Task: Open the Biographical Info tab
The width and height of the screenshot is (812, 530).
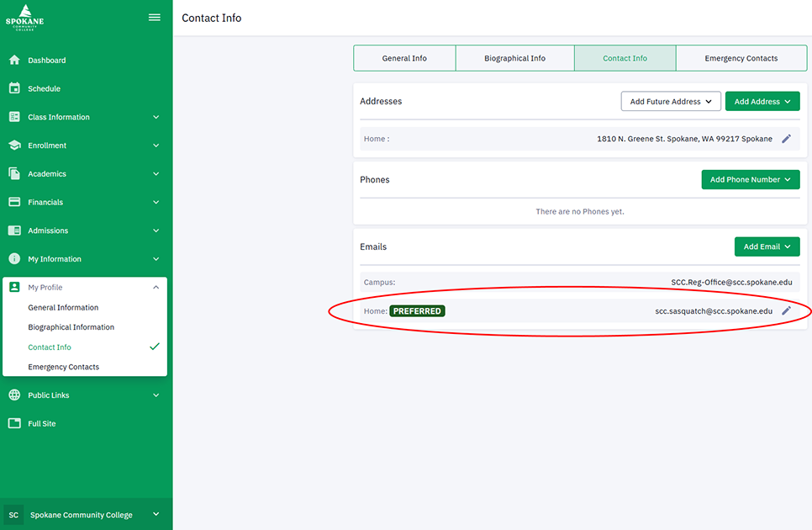Action: (x=514, y=57)
